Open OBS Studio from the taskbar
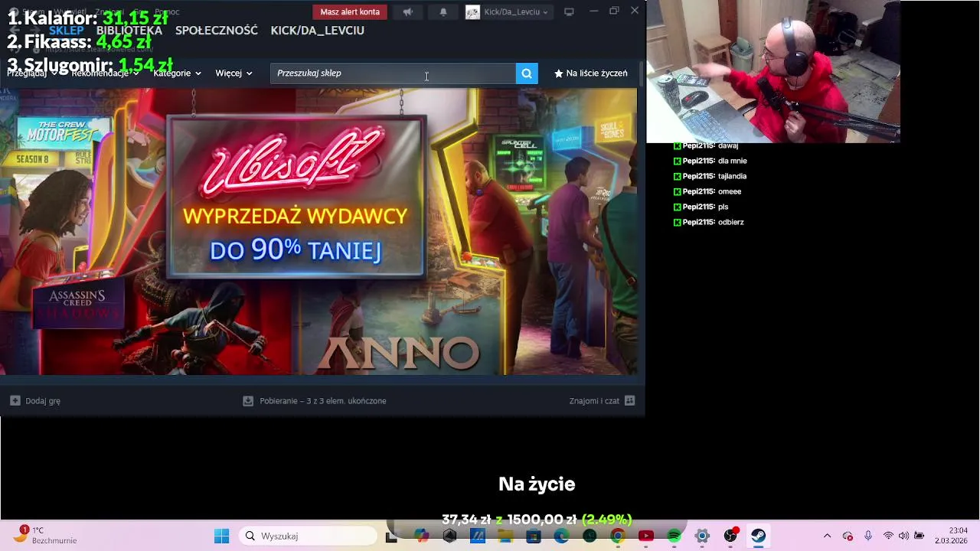 (730, 536)
